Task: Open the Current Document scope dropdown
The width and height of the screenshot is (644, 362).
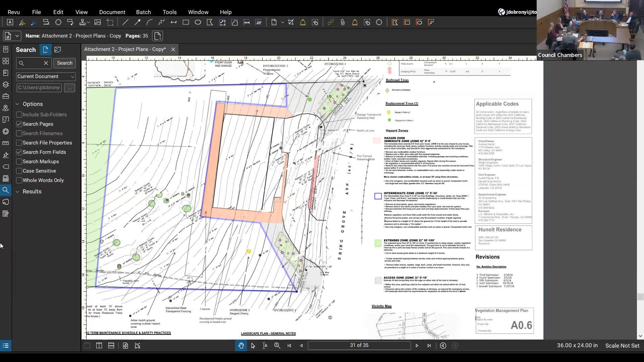Action: click(46, 76)
